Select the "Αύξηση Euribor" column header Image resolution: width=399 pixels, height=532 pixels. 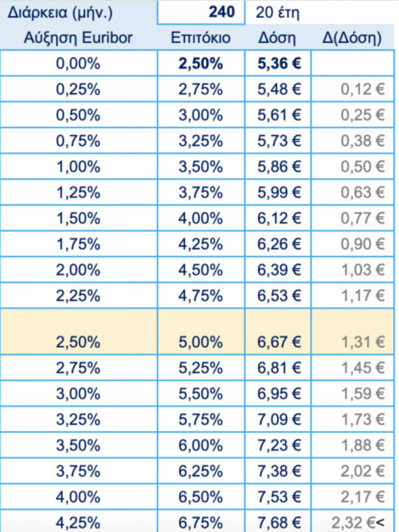(78, 38)
